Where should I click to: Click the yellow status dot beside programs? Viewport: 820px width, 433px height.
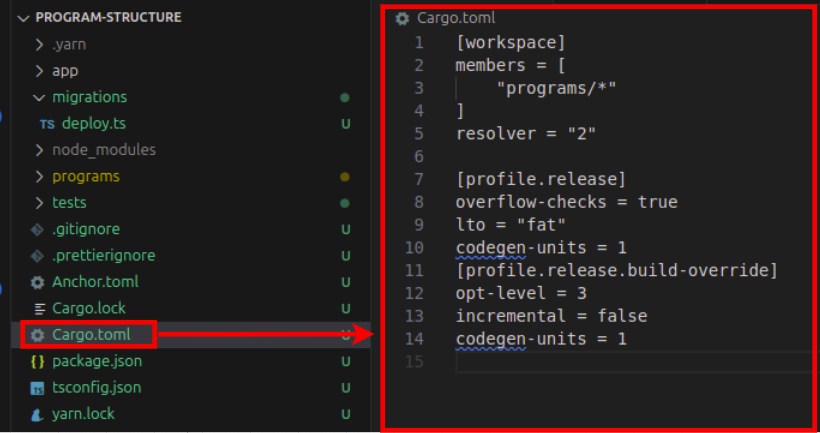tap(345, 177)
